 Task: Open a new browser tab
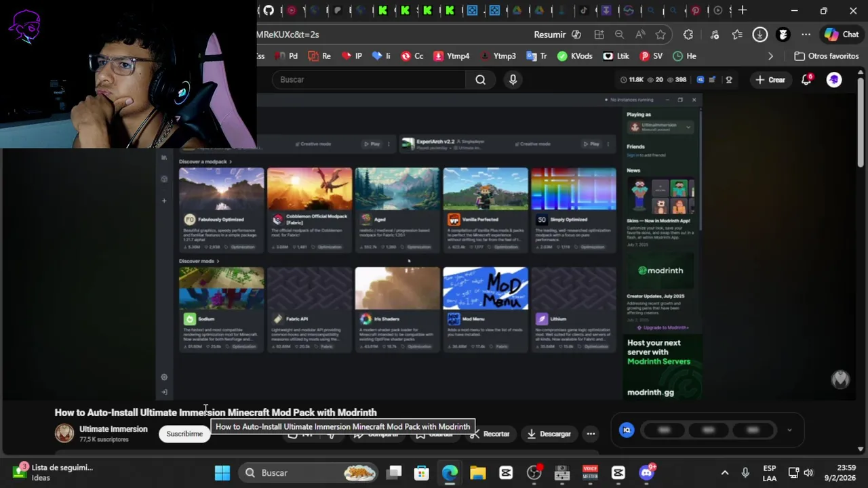[x=743, y=10]
